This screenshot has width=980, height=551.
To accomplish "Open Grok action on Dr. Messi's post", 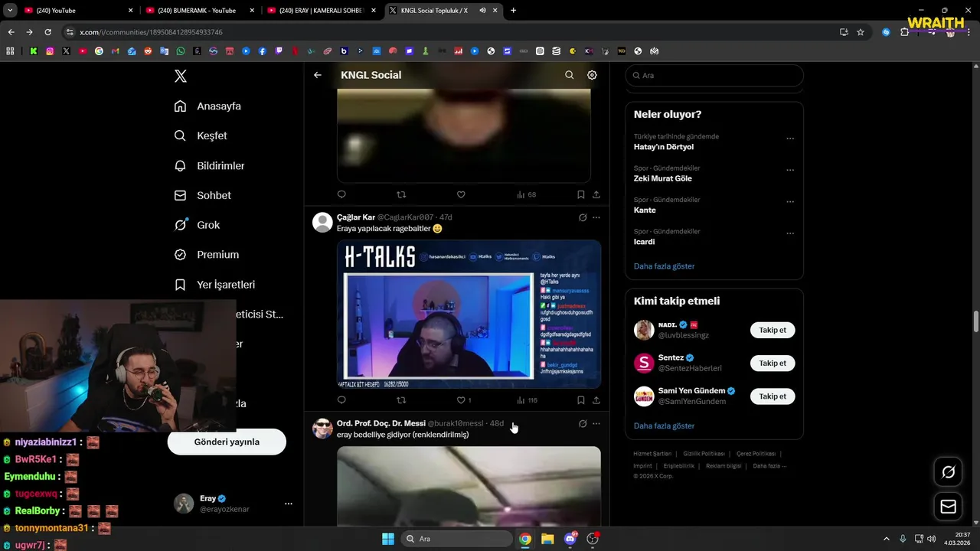I will [x=583, y=423].
